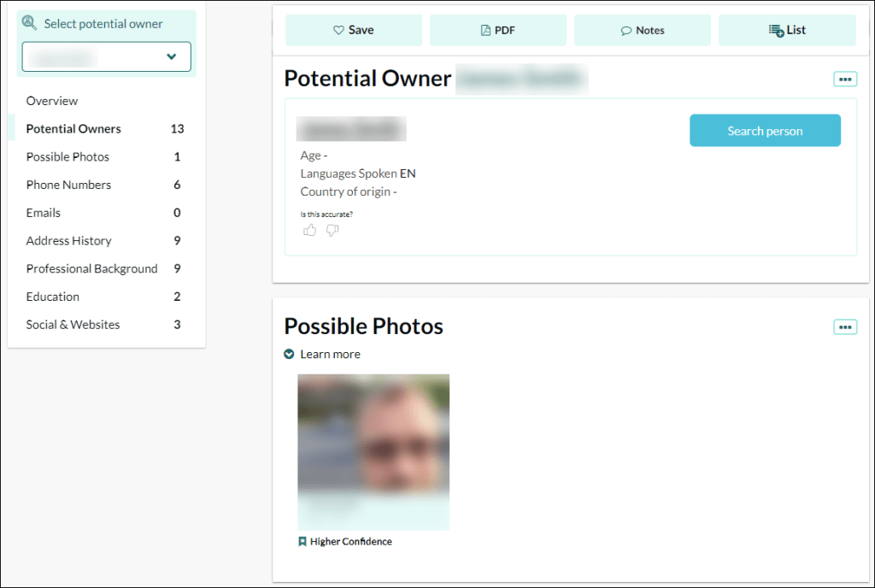The width and height of the screenshot is (875, 588).
Task: Select Professional Background in the sidebar
Action: pyautogui.click(x=91, y=268)
